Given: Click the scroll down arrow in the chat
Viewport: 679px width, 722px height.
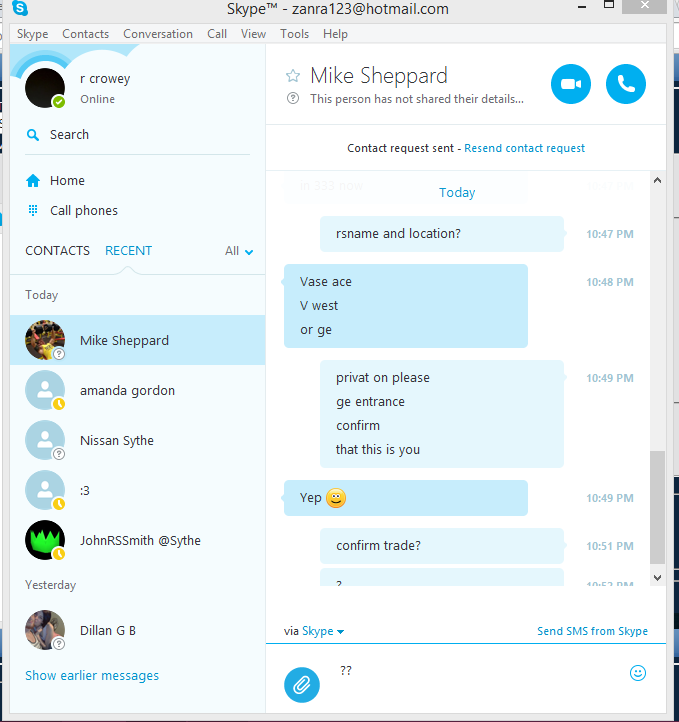Looking at the screenshot, I should click(x=657, y=578).
